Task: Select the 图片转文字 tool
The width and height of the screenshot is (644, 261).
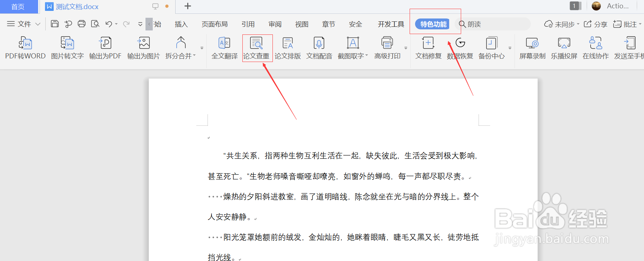Action: 67,48
